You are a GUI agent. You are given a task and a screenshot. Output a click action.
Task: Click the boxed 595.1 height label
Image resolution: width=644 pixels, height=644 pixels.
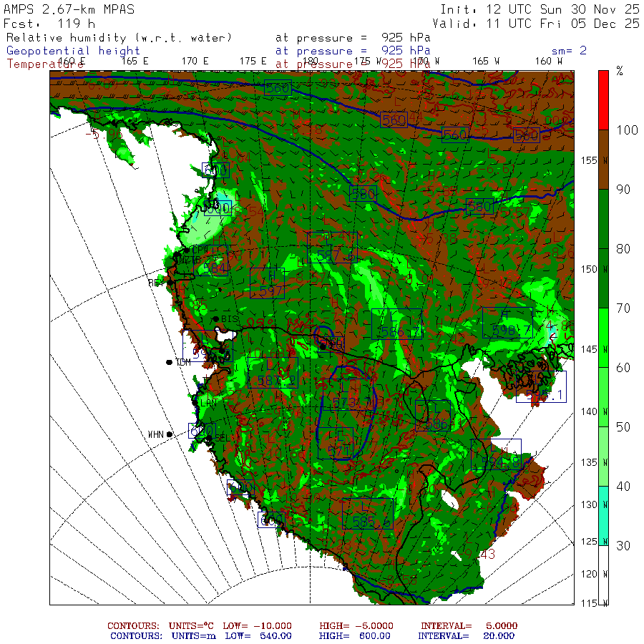pyautogui.click(x=542, y=387)
